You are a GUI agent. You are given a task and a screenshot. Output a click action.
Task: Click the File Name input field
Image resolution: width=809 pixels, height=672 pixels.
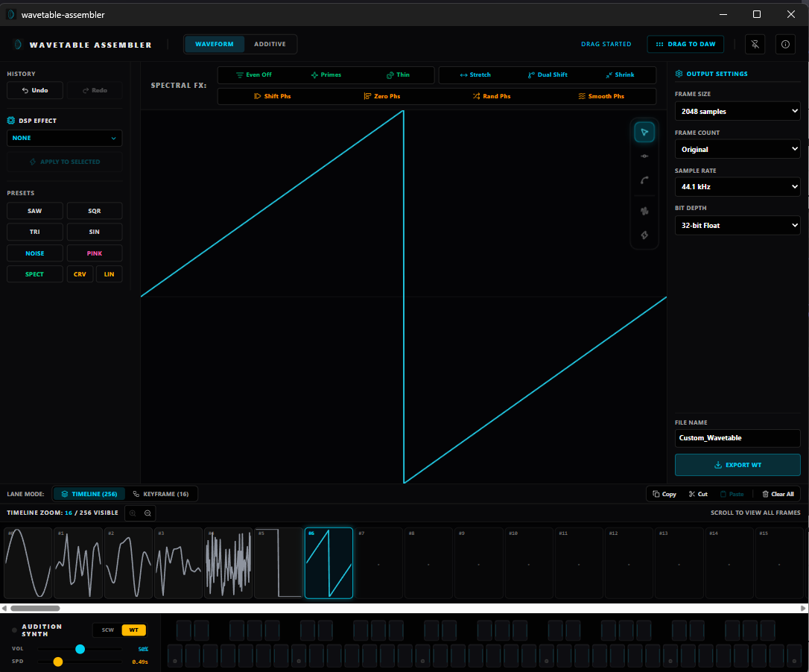pyautogui.click(x=737, y=438)
